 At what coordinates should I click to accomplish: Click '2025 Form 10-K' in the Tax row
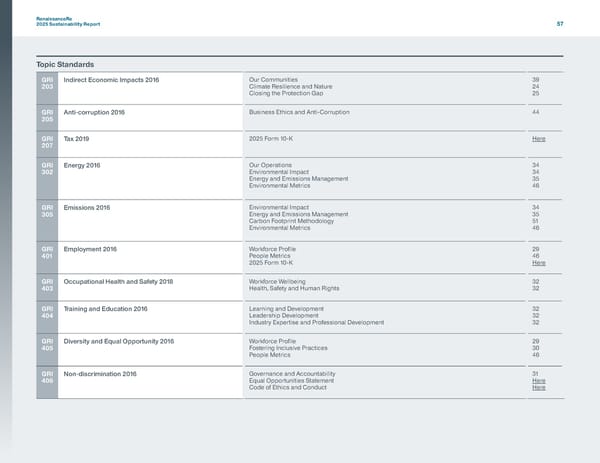click(x=271, y=139)
